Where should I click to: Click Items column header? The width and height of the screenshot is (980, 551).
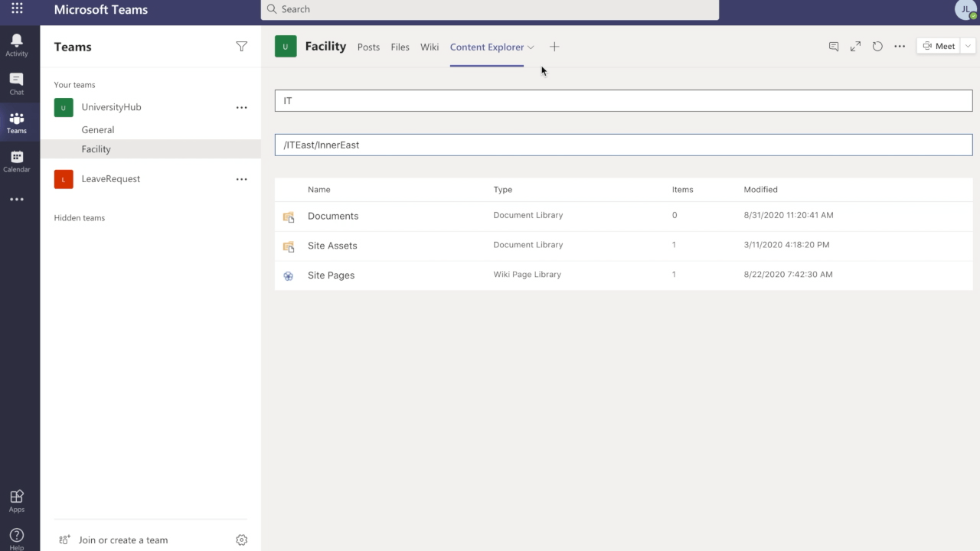click(x=682, y=190)
